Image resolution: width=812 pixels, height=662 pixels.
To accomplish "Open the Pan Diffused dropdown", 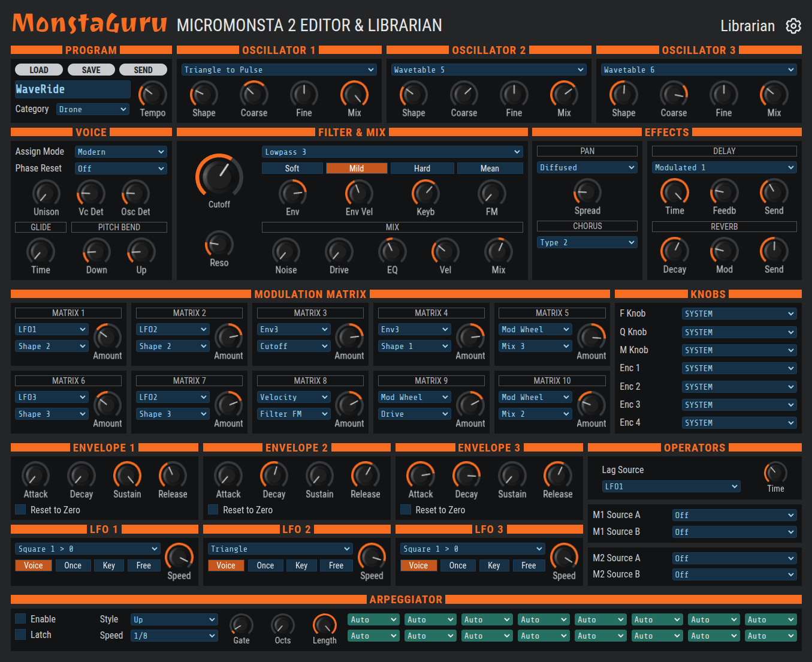I will [x=587, y=167].
